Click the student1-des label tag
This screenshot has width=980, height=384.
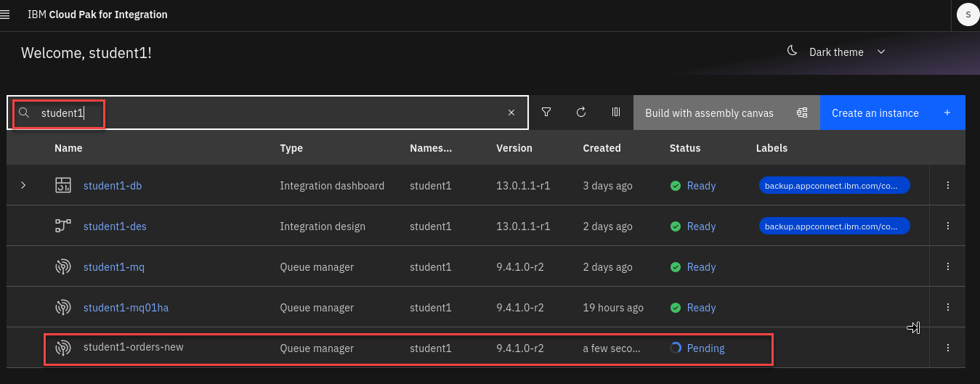tap(834, 226)
